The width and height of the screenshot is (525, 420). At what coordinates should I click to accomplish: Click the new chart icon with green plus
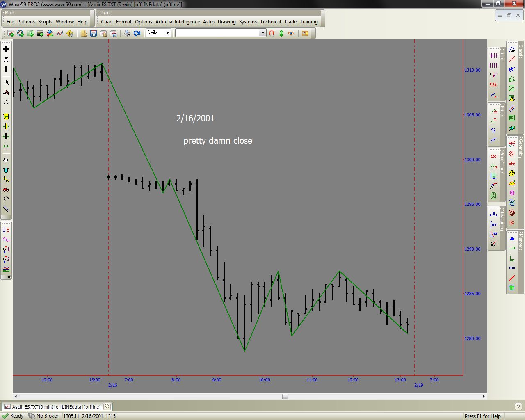pos(11,33)
